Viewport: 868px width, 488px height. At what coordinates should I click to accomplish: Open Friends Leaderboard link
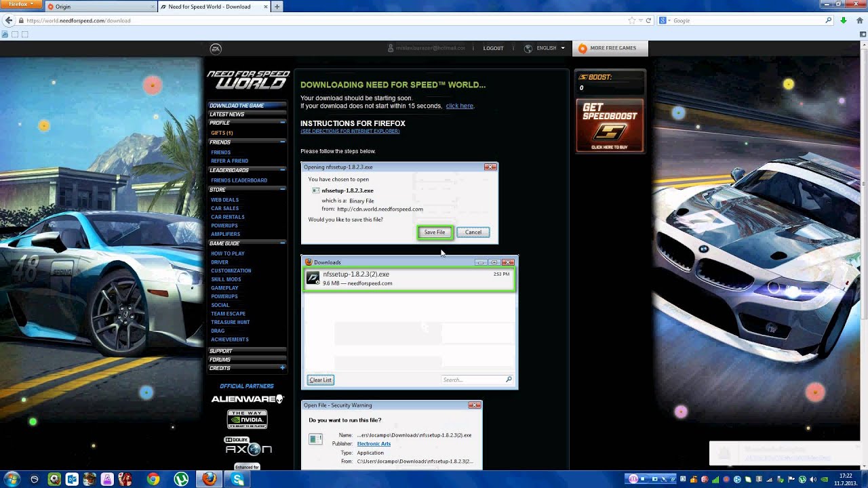(x=239, y=180)
